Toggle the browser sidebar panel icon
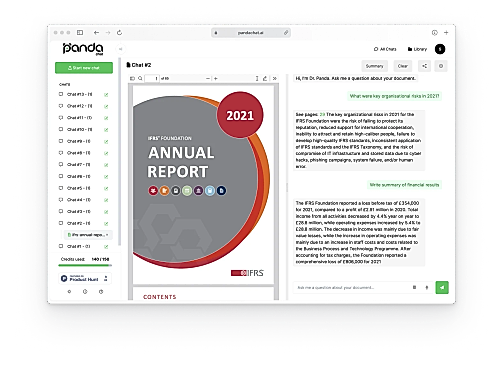Viewport: 503px width, 368px height. (80, 33)
